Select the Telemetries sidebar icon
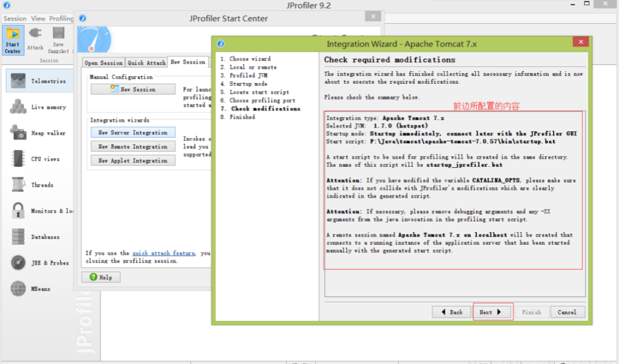619x364 pixels. click(18, 81)
